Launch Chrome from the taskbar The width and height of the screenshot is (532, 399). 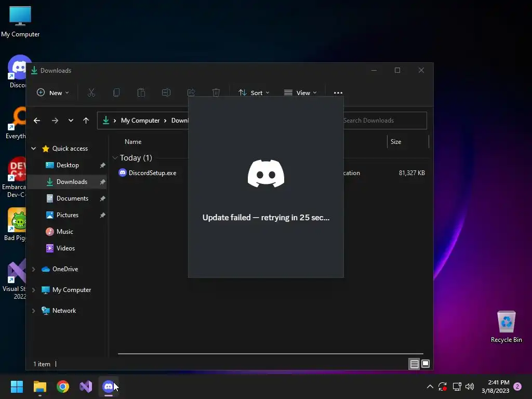coord(63,387)
